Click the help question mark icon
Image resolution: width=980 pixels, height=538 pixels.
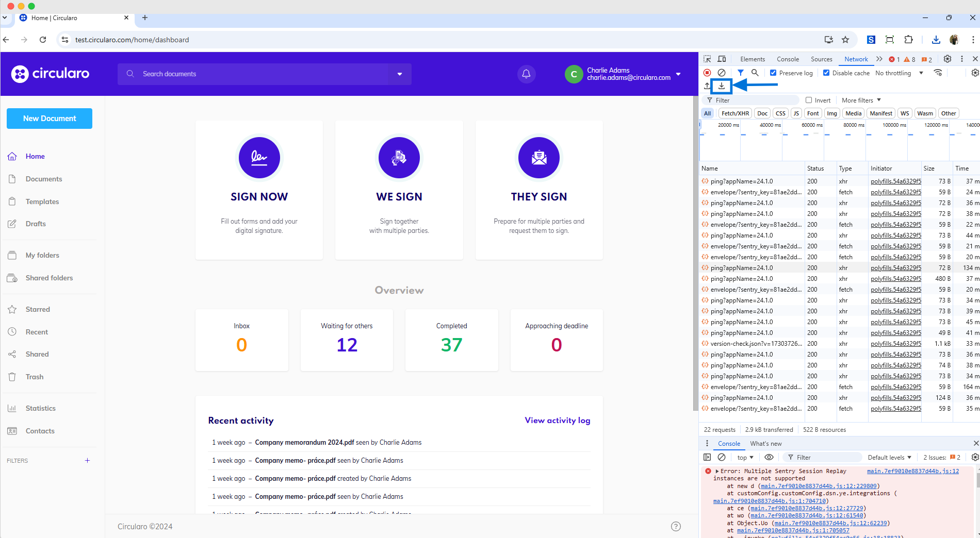[x=676, y=526]
